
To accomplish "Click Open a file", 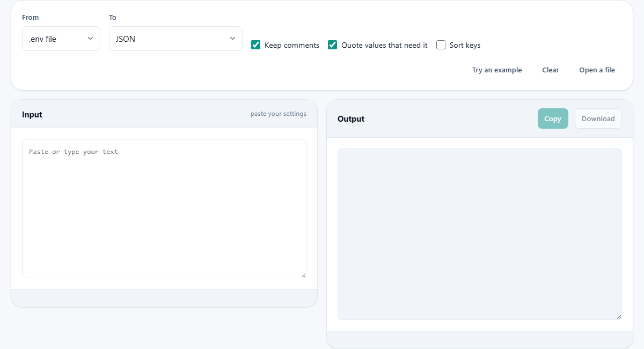I will pos(597,70).
